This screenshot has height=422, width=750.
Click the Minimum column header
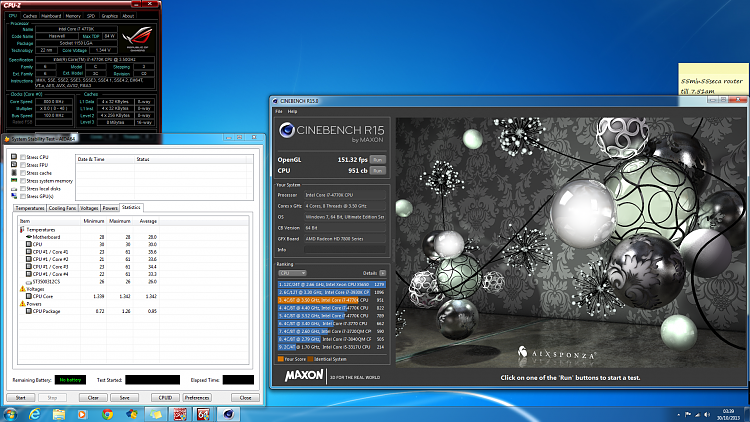93,221
